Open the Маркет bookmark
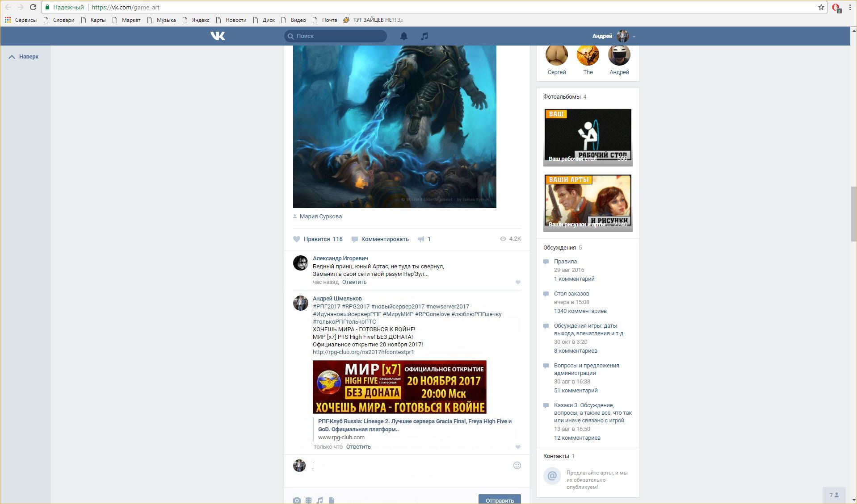Viewport: 857px width, 504px height. click(126, 20)
